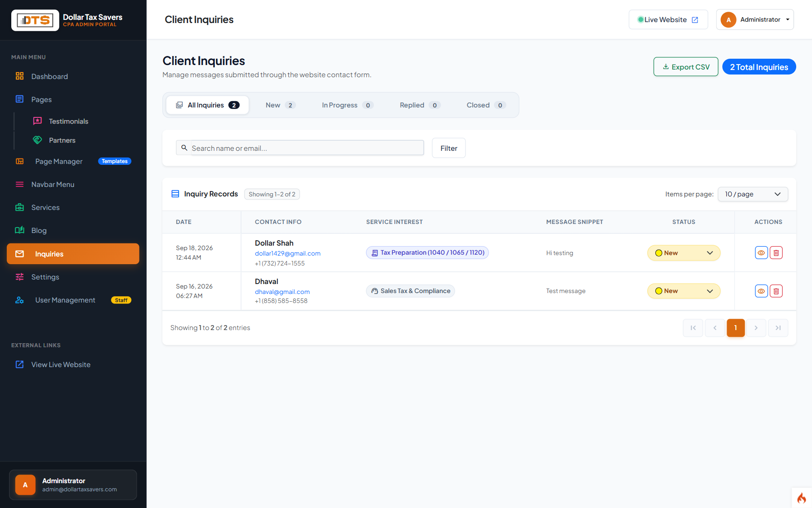Open the Dashboard grid icon

click(19, 76)
